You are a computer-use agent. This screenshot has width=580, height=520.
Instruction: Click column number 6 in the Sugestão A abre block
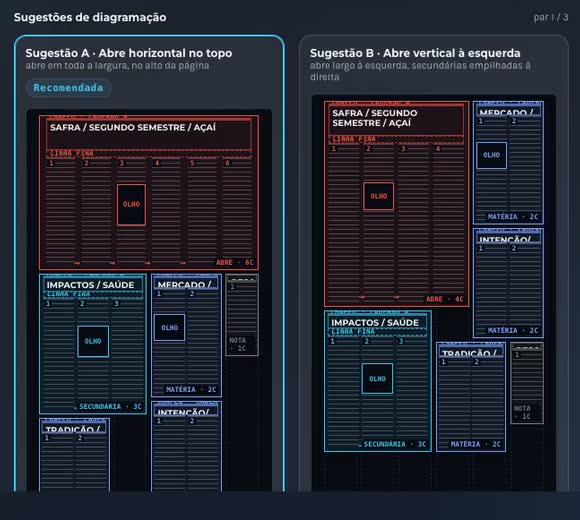pos(227,163)
